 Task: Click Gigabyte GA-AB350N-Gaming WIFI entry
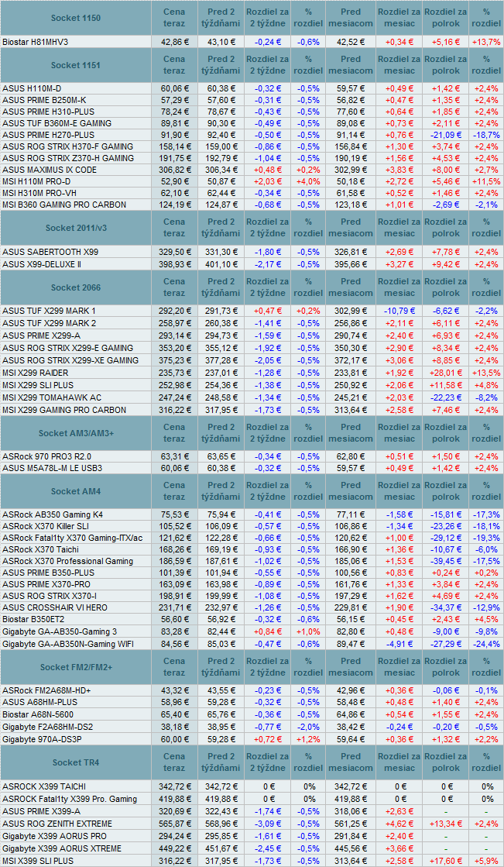pos(70,642)
